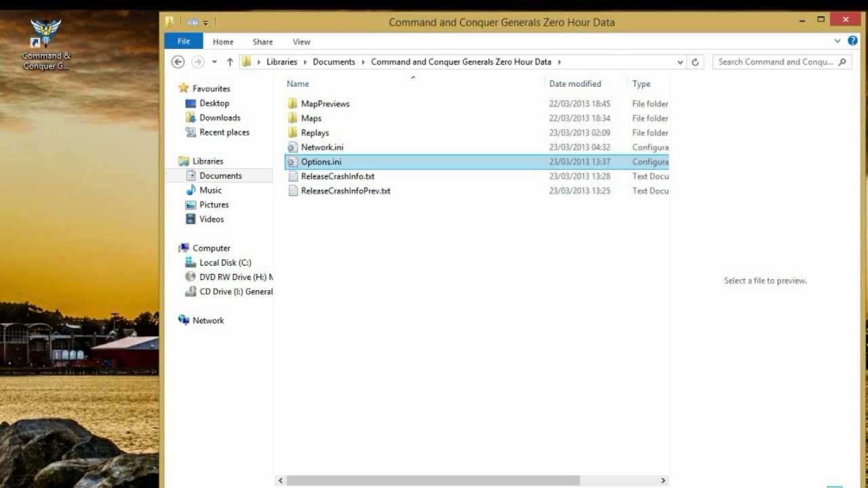Open the address bar history dropdown

[680, 62]
